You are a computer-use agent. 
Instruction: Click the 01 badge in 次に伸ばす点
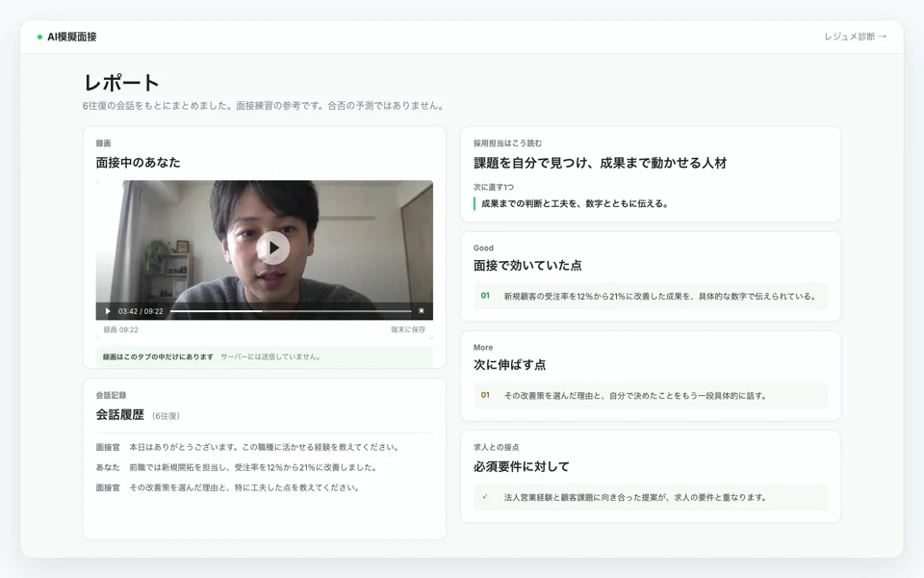click(x=485, y=395)
